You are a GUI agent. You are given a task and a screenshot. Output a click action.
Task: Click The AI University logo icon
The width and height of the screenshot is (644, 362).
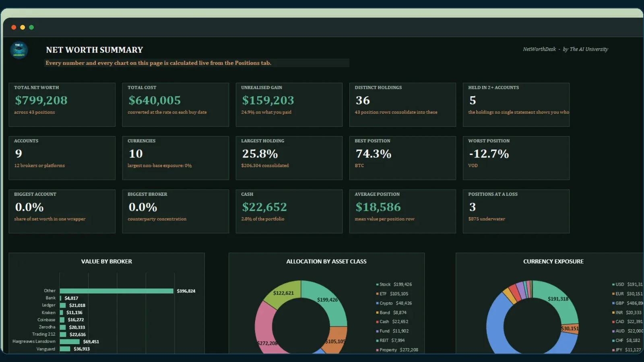[x=19, y=50]
